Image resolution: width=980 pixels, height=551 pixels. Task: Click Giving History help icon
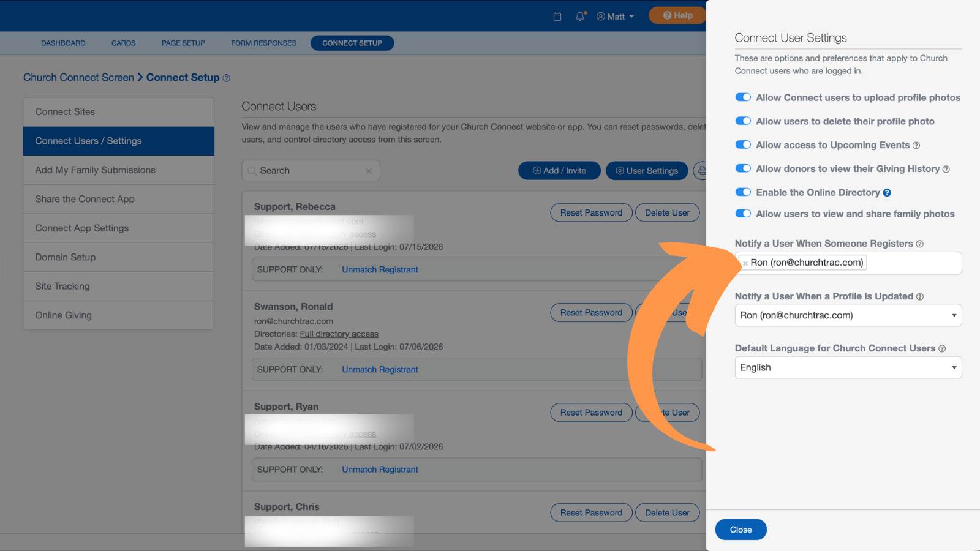click(946, 170)
